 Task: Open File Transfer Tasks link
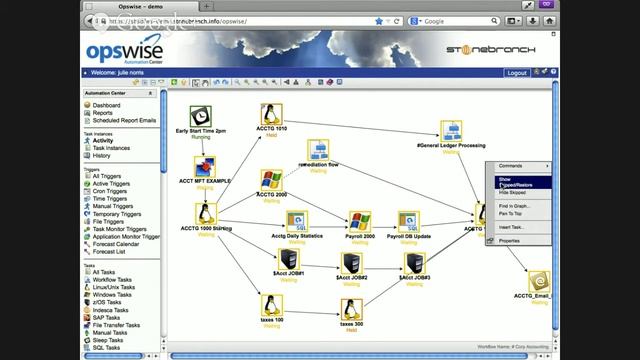pyautogui.click(x=116, y=325)
